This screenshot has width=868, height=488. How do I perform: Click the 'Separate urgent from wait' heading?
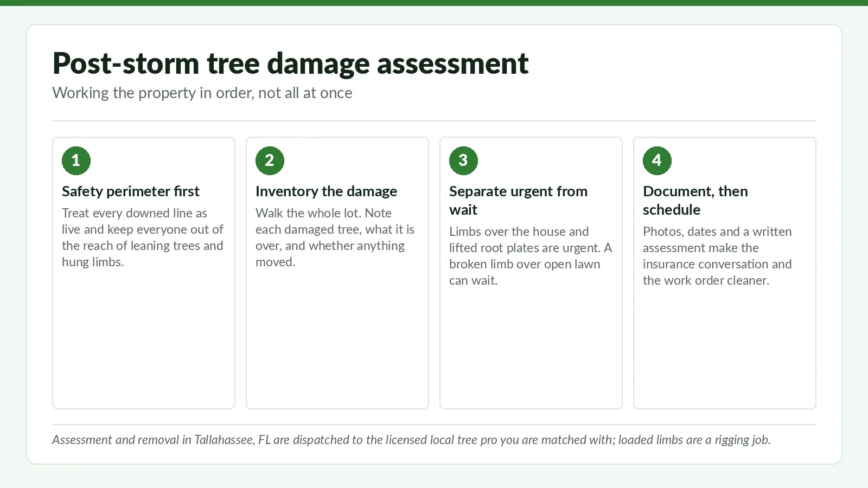518,201
